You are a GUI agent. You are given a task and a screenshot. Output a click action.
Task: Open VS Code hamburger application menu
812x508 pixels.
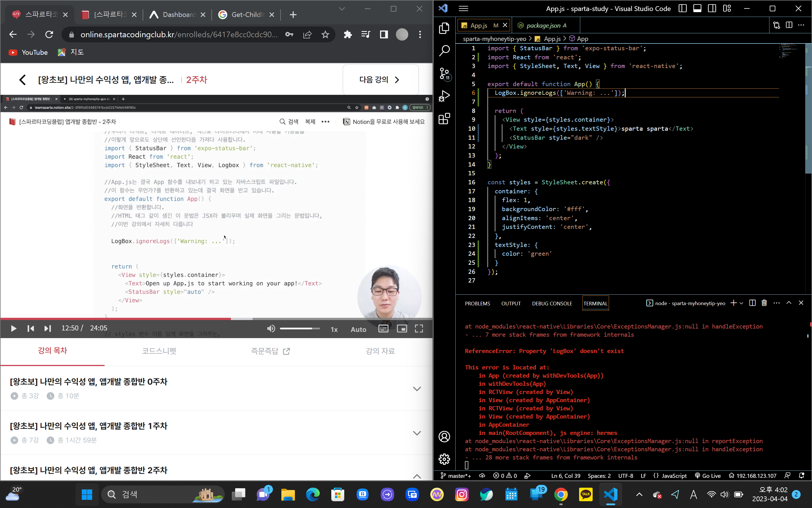(464, 8)
